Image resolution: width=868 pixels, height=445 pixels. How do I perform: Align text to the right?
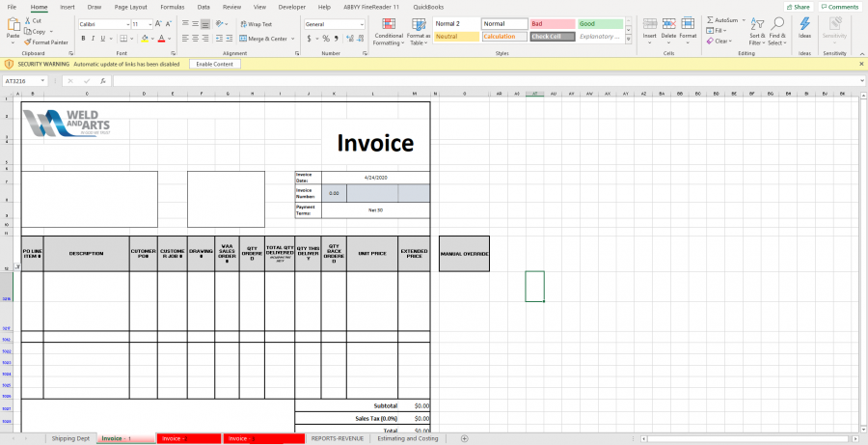coord(205,39)
